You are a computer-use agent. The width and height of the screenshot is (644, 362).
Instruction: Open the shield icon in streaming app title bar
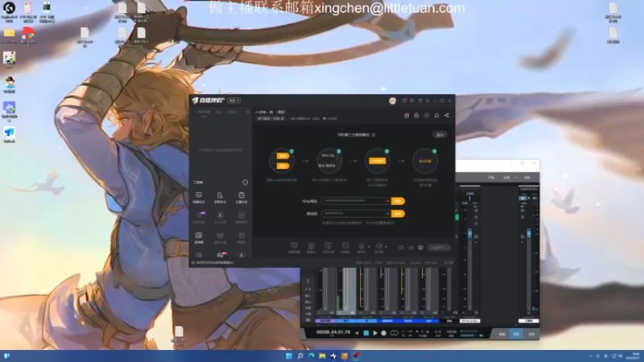[419, 101]
